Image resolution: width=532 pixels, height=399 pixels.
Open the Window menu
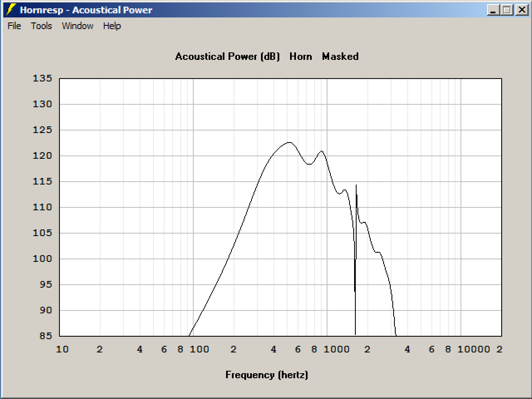78,26
